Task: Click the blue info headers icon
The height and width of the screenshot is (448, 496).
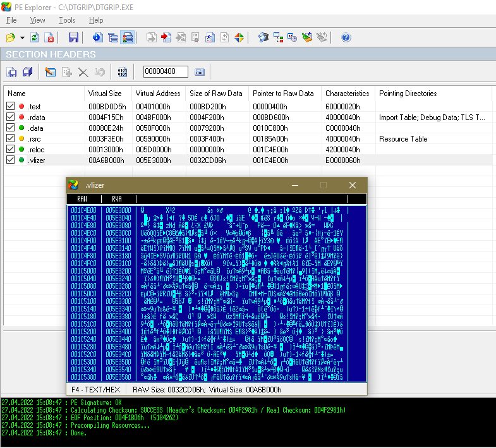Action: click(x=96, y=38)
